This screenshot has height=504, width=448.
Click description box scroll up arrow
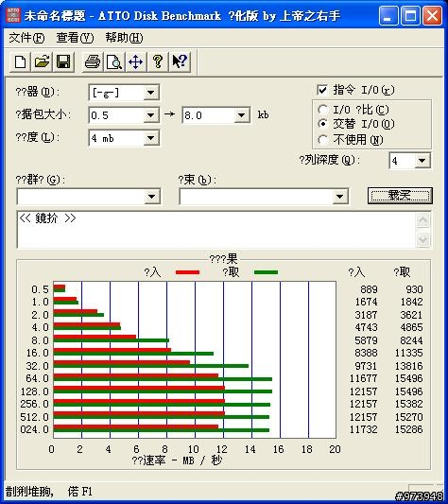[422, 220]
